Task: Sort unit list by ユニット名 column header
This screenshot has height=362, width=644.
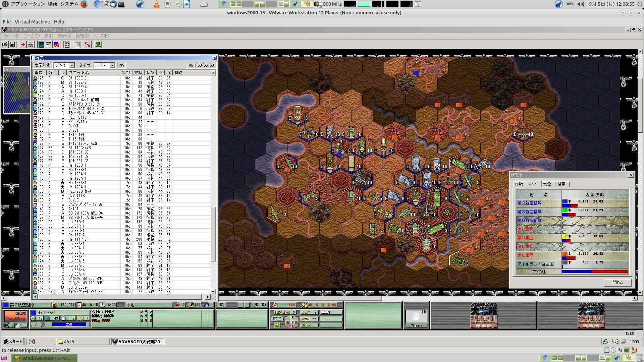Action: pyautogui.click(x=94, y=73)
